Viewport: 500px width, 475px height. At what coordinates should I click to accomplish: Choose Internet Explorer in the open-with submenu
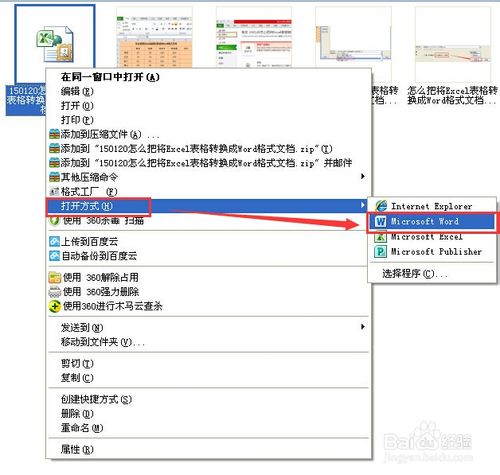coord(432,206)
